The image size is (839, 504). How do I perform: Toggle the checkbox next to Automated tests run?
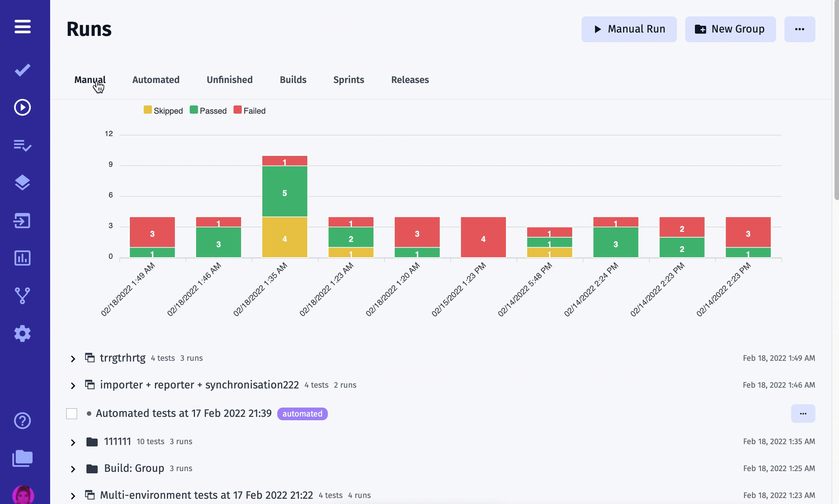click(71, 413)
